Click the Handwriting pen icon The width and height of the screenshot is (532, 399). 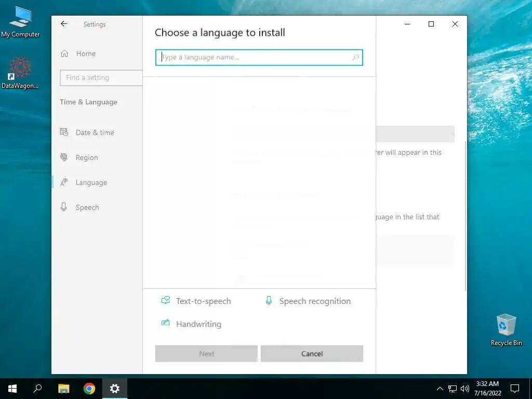coord(165,323)
